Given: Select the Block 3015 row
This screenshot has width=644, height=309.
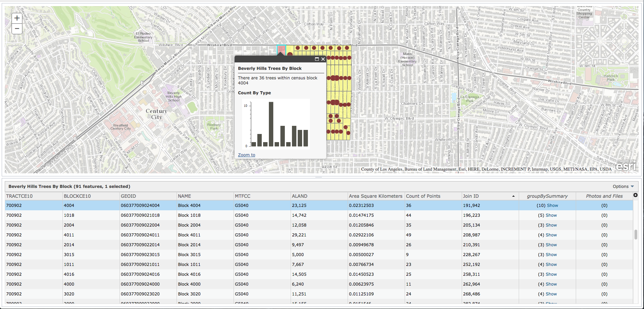Looking at the screenshot, I should [189, 255].
